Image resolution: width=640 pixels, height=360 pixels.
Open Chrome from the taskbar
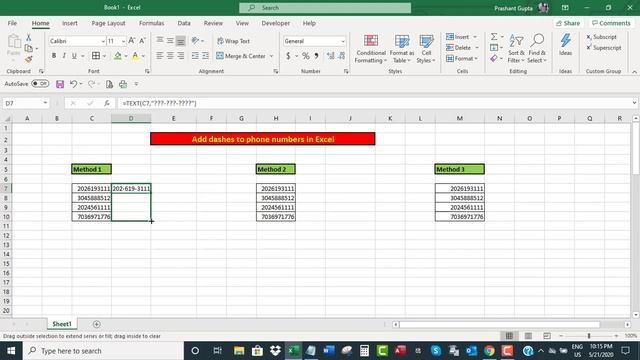pos(489,351)
